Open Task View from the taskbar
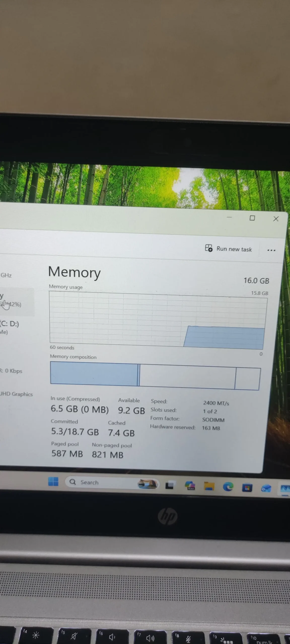Viewport: 290px width, 644px height. [x=169, y=485]
